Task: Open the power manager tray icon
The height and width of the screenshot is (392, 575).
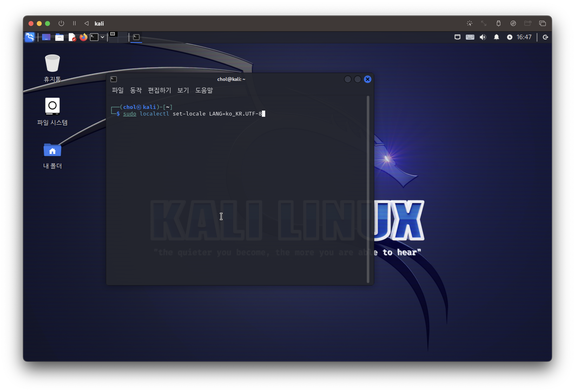Action: point(510,37)
